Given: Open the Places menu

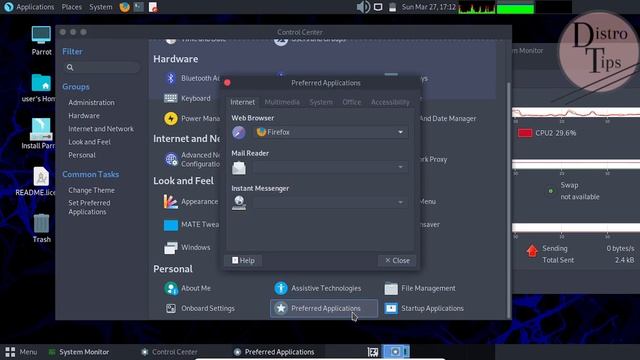Looking at the screenshot, I should tap(71, 7).
